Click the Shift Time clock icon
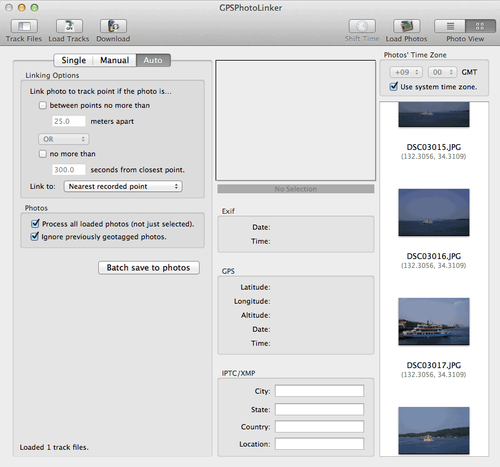The height and width of the screenshot is (467, 500). coord(362,26)
